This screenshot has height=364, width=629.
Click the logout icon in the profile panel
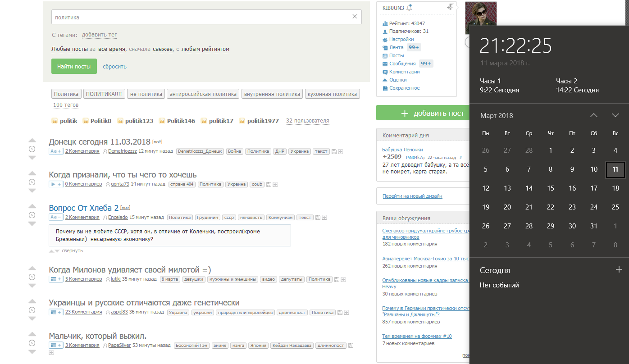450,7
